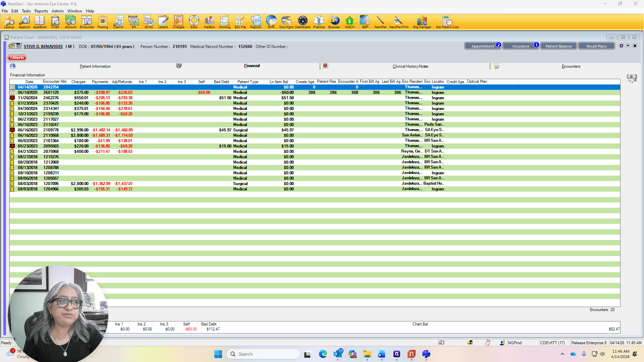Open the Admin menu
Screen dimensions: 644x362
pos(58,11)
